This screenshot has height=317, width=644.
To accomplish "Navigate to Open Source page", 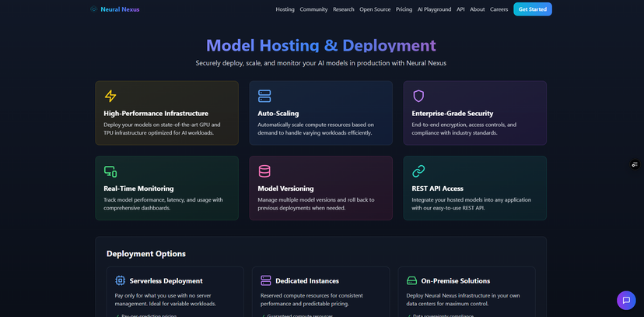I will coord(375,9).
